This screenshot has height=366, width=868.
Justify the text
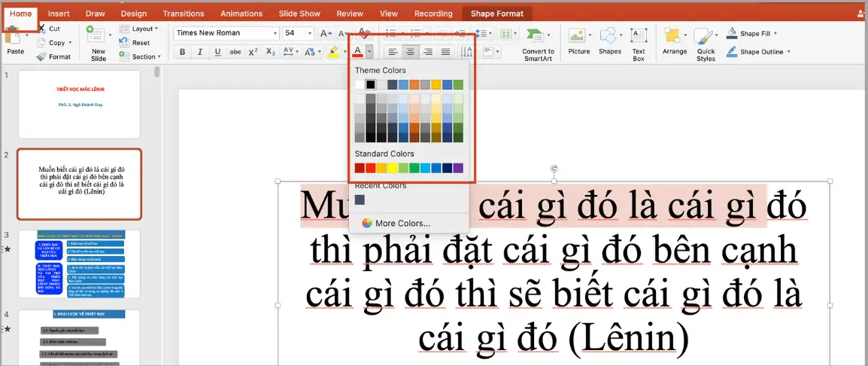pyautogui.click(x=445, y=51)
